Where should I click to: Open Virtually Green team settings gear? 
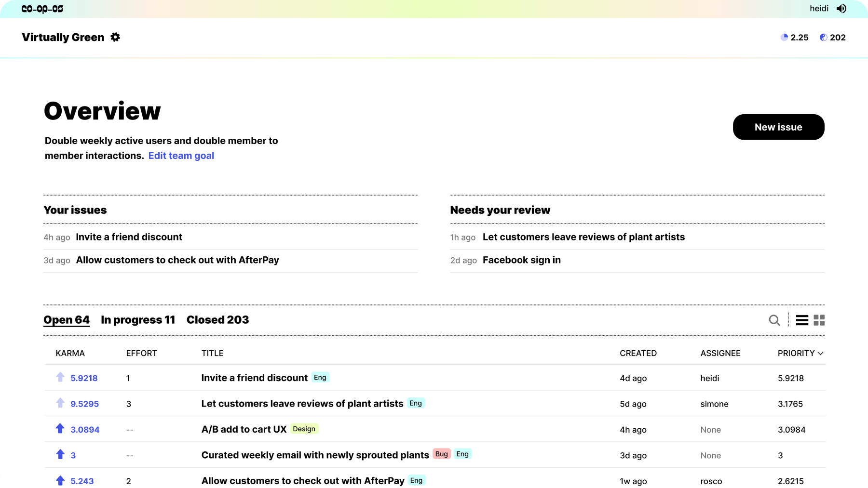click(115, 37)
